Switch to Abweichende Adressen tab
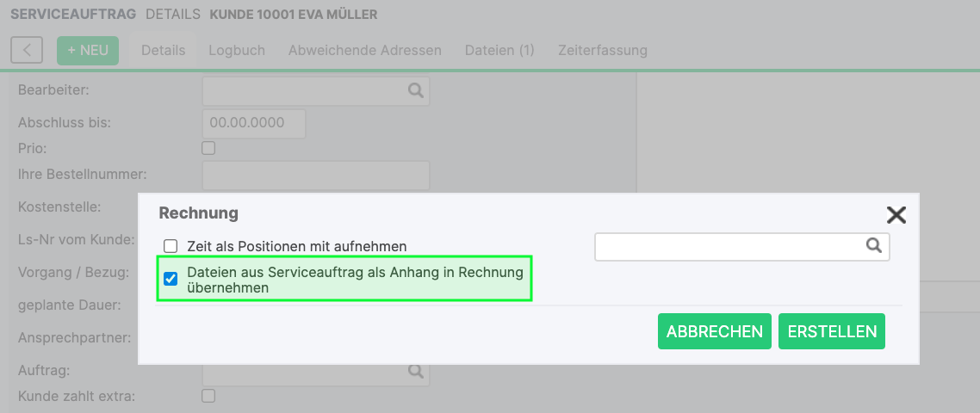 tap(364, 50)
